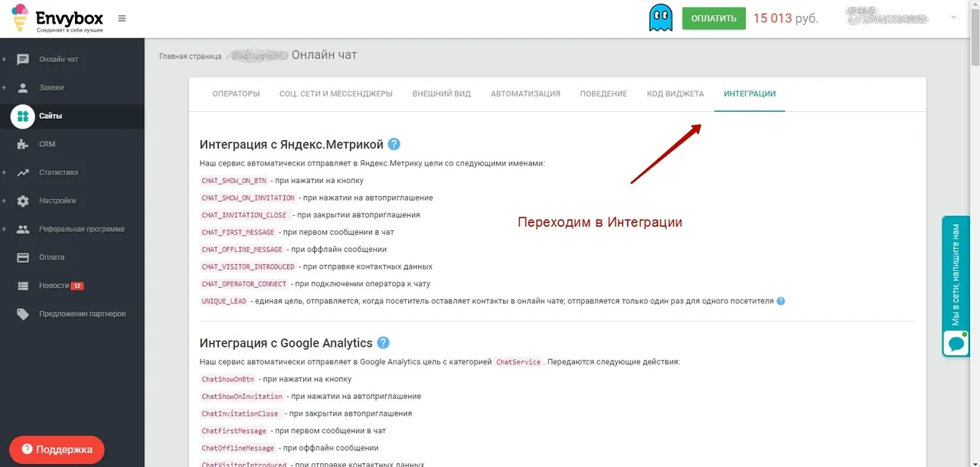The height and width of the screenshot is (467, 980).
Task: Open the chat bubble widget icon
Action: point(956,344)
